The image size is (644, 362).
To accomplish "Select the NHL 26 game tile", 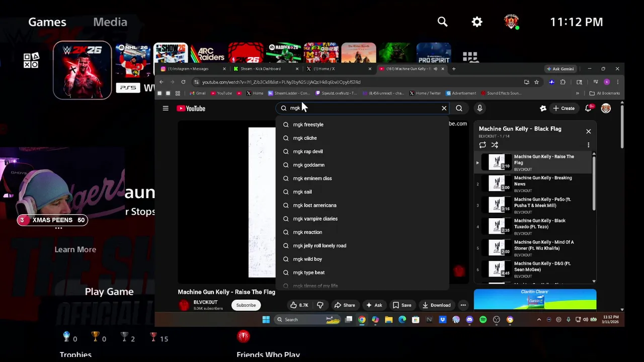I will click(x=133, y=61).
